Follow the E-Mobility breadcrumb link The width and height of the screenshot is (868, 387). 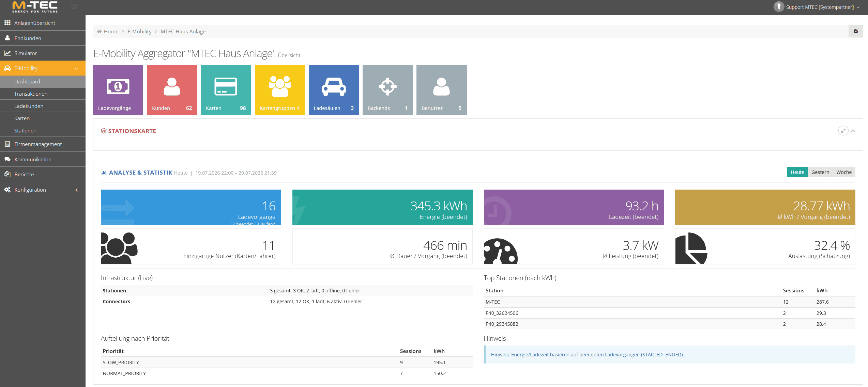pos(139,32)
